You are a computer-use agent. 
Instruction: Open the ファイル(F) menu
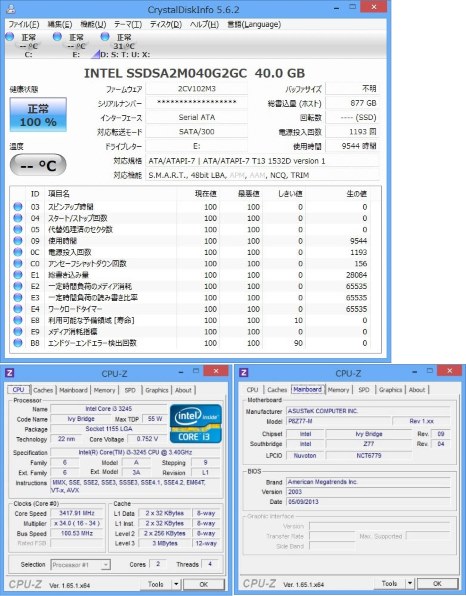24,25
